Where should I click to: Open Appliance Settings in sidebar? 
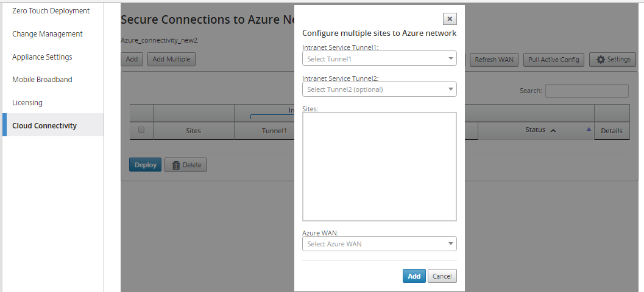pos(42,57)
